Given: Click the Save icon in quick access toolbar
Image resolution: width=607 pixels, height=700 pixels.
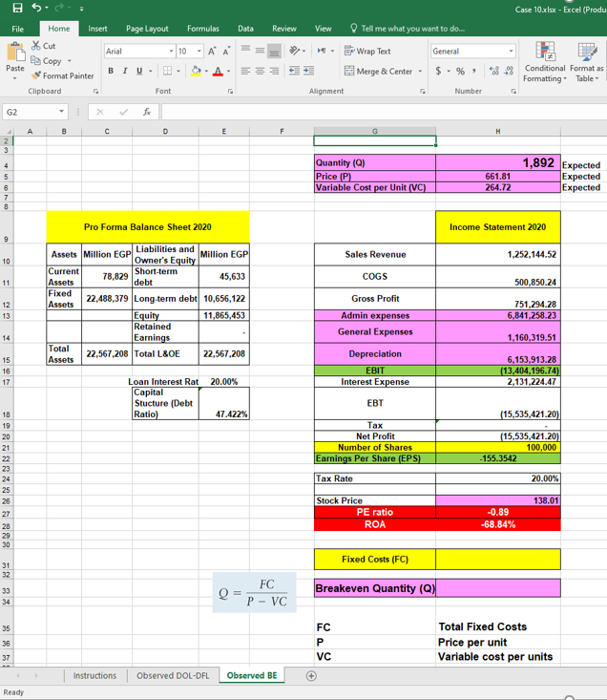Looking at the screenshot, I should [x=17, y=8].
